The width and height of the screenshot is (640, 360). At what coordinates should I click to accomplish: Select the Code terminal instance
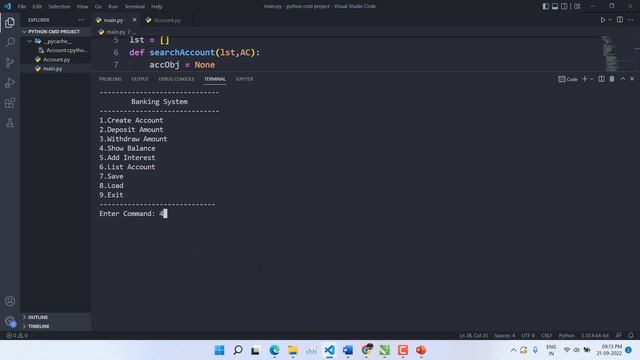coord(568,79)
